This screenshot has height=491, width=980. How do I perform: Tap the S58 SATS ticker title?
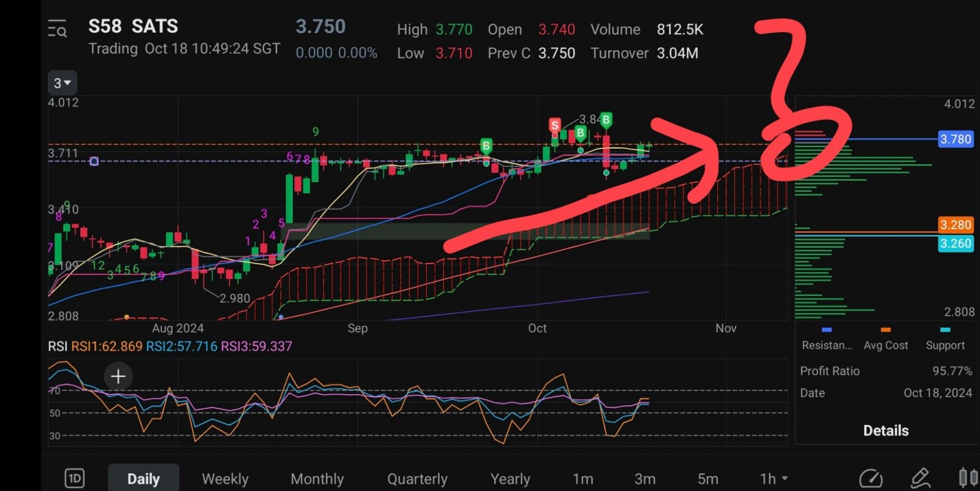coord(133,26)
